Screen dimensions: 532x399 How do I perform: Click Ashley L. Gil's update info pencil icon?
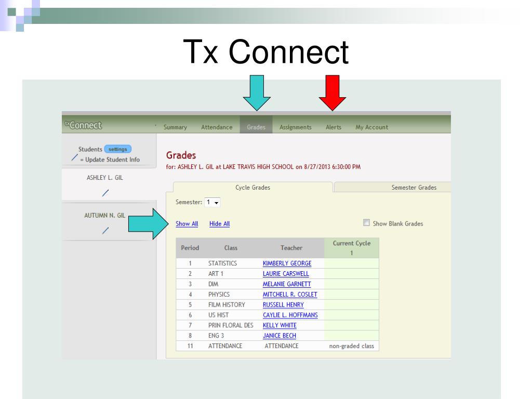point(105,193)
